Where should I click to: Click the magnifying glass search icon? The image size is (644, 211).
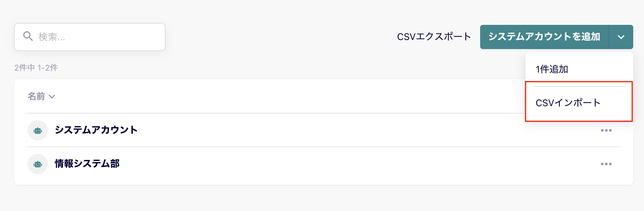(x=28, y=36)
